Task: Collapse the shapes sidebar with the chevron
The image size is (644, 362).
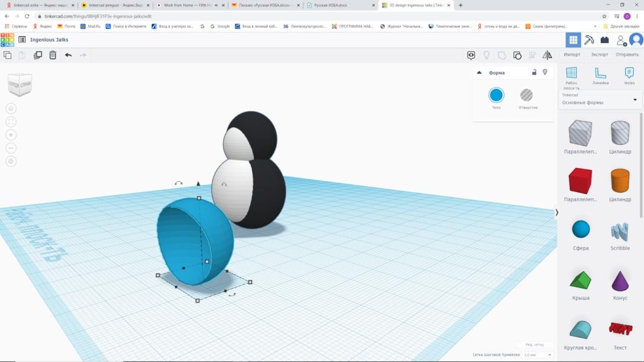Action: click(x=556, y=212)
